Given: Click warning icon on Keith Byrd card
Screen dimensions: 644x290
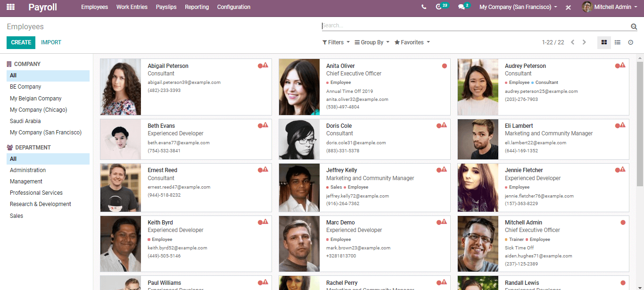Looking at the screenshot, I should coord(265,222).
